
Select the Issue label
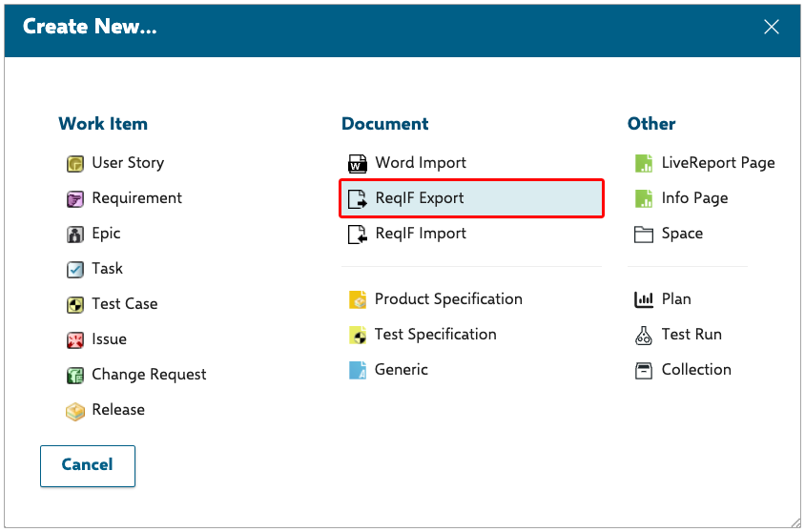[x=109, y=339]
